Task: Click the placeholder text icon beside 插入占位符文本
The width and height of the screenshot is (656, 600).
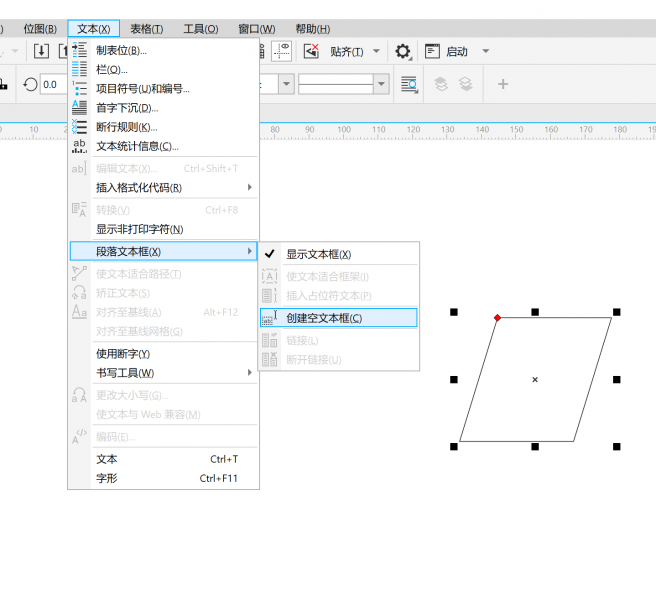Action: 269,295
